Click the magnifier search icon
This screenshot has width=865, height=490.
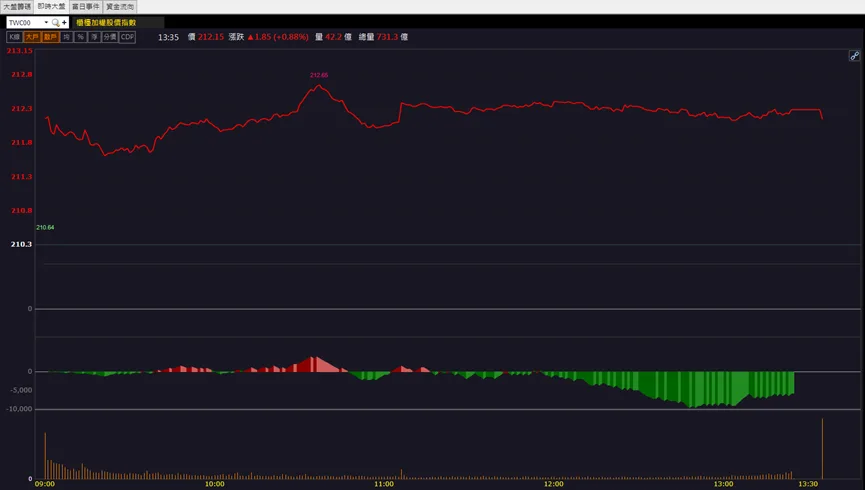click(55, 23)
